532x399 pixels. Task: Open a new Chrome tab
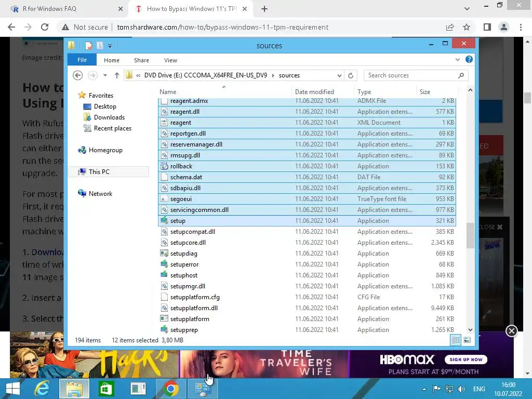click(264, 9)
